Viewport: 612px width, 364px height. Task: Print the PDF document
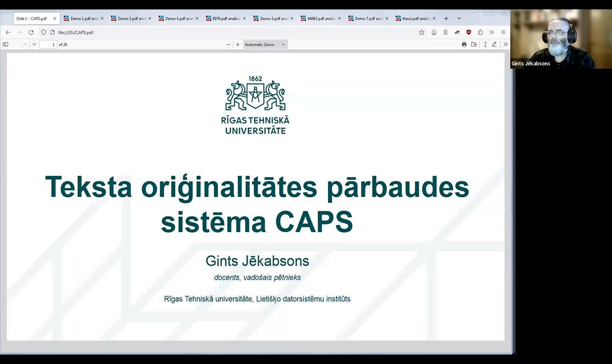coord(464,45)
